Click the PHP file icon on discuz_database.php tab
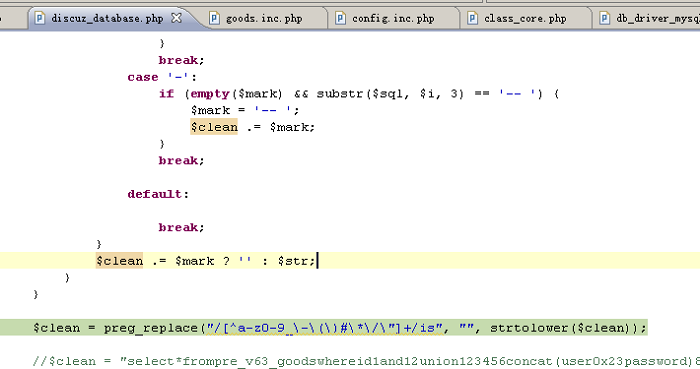Image resolution: width=700 pixels, height=369 pixels. [x=40, y=18]
